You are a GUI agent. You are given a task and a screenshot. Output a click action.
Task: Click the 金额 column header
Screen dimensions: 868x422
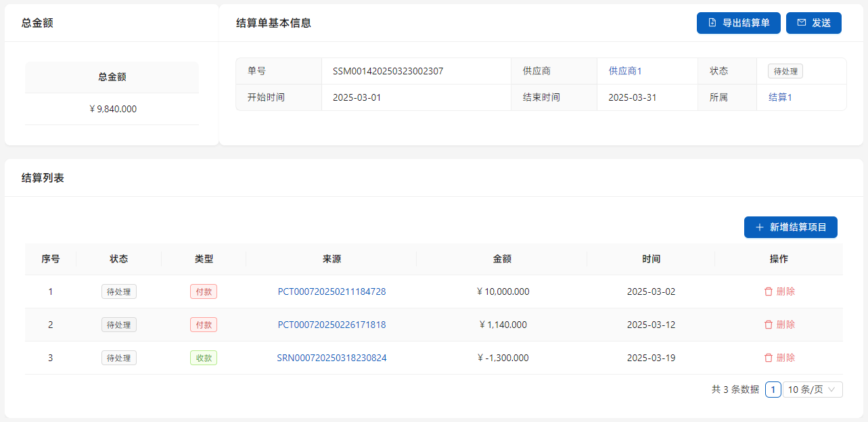click(502, 259)
